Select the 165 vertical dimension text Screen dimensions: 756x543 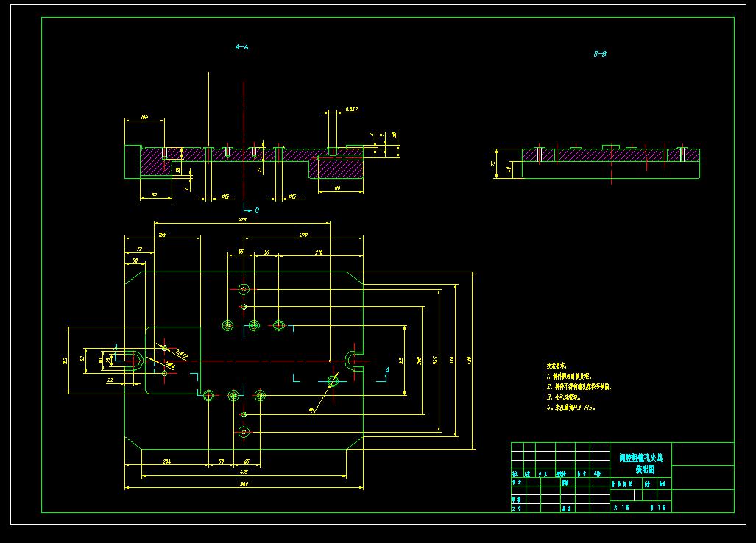click(x=401, y=361)
